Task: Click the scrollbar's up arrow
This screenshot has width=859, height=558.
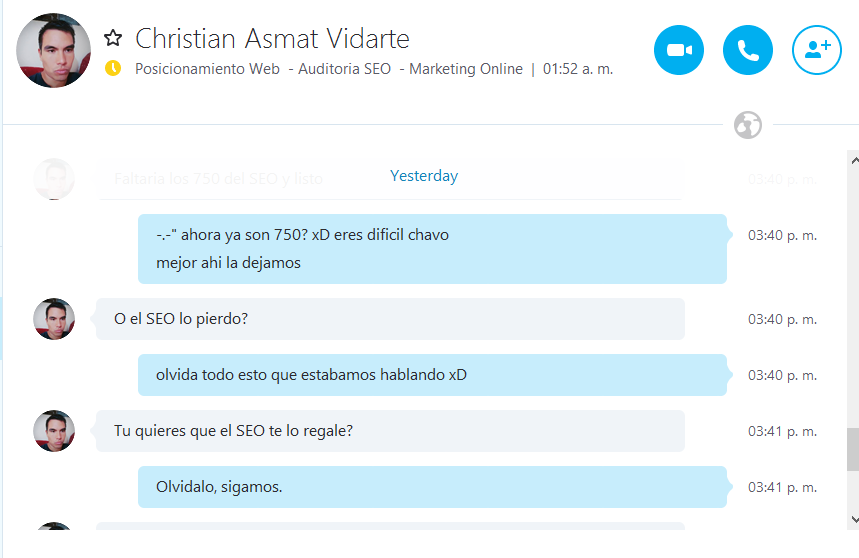Action: click(852, 159)
